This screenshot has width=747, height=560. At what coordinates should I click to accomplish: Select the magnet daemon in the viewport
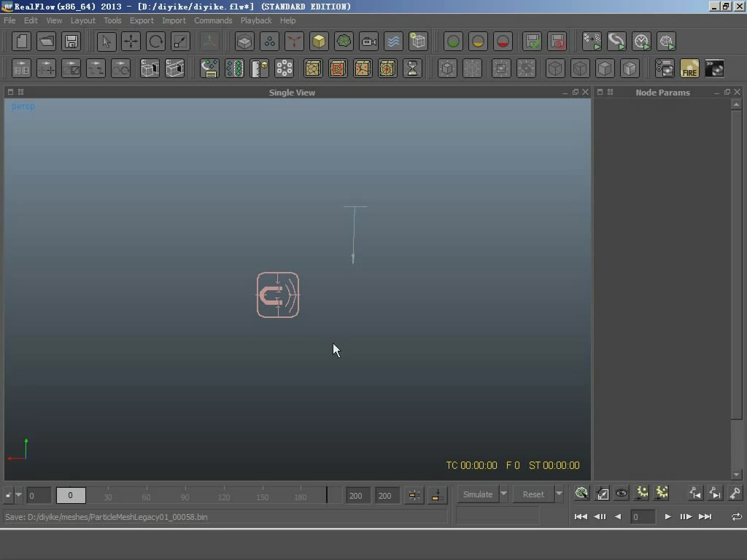coord(278,295)
